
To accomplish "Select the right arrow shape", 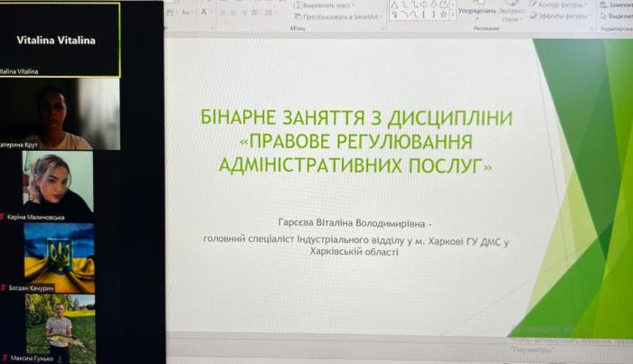I will point(424,5).
